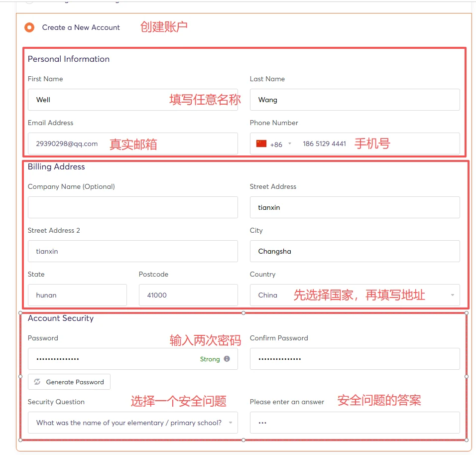The image size is (476, 455).
Task: Click the Email Address input field
Action: 132,144
